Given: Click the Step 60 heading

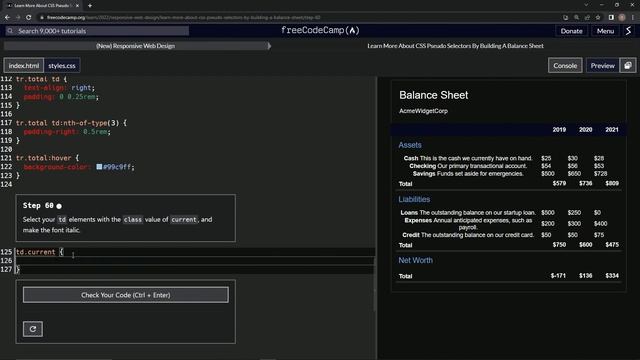Looking at the screenshot, I should tap(38, 206).
